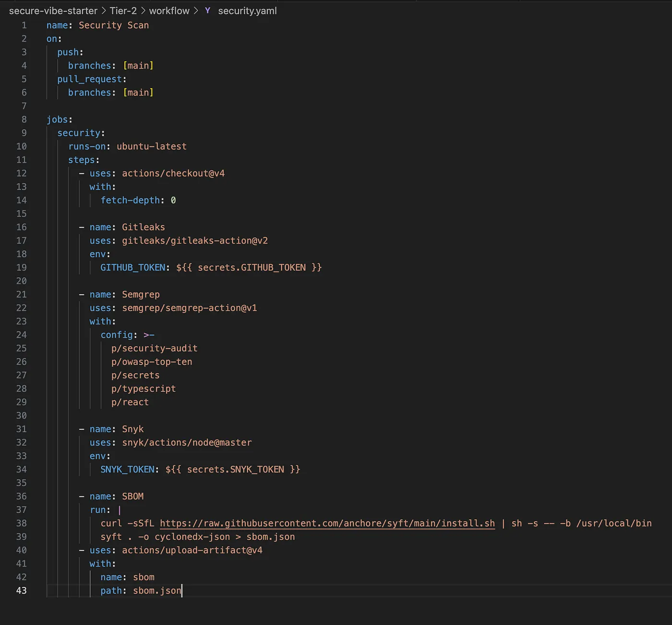Click 'ubuntu-latest' value
The width and height of the screenshot is (672, 625).
(152, 146)
